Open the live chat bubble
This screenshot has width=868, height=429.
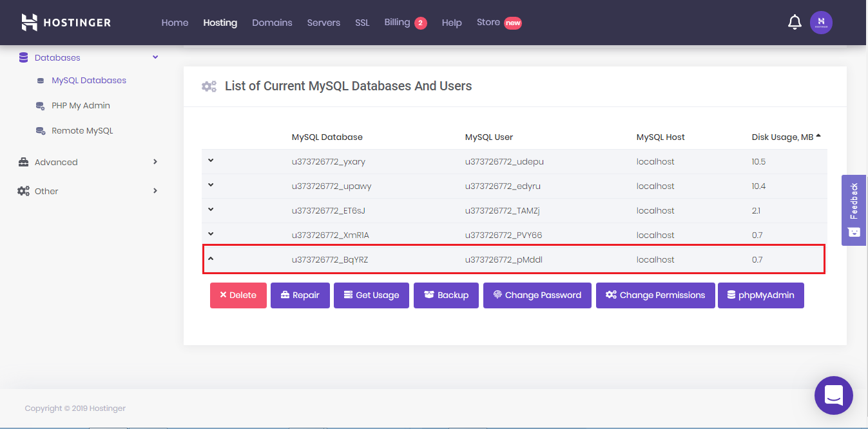(834, 395)
